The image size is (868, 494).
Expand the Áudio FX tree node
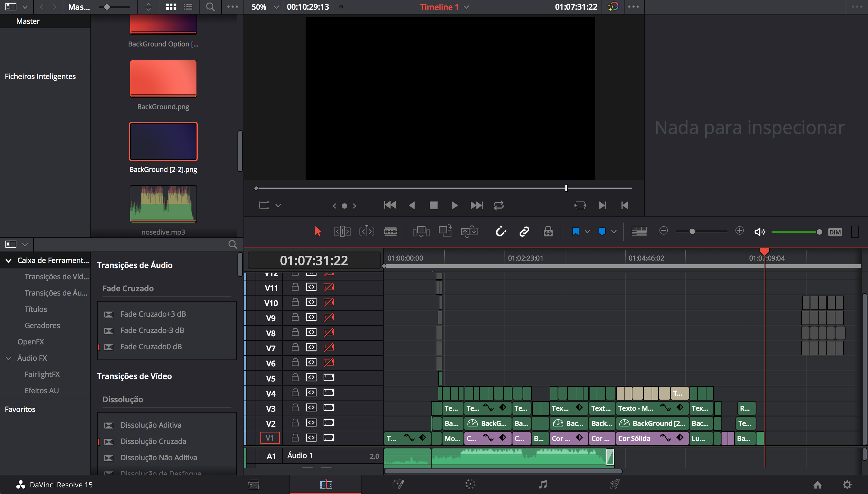9,358
